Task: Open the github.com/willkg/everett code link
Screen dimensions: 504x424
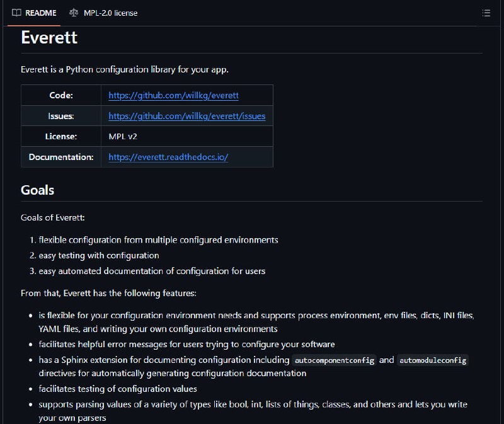Action: point(174,95)
